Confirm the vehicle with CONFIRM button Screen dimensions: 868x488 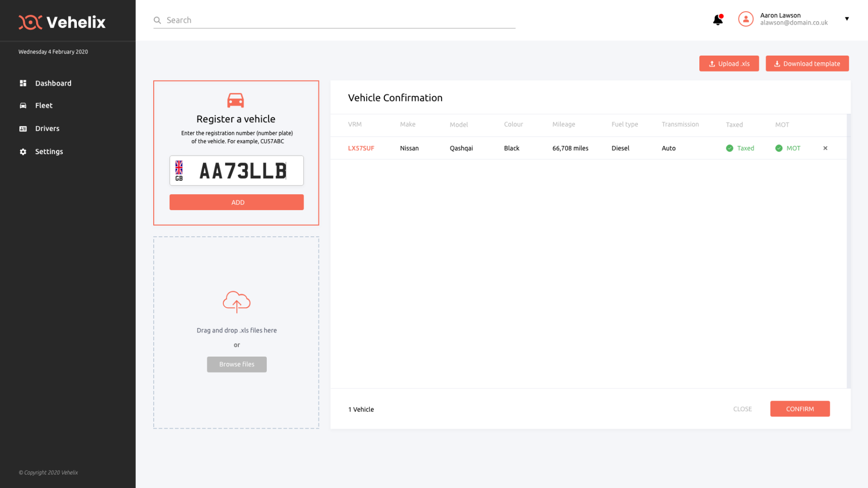coord(799,409)
